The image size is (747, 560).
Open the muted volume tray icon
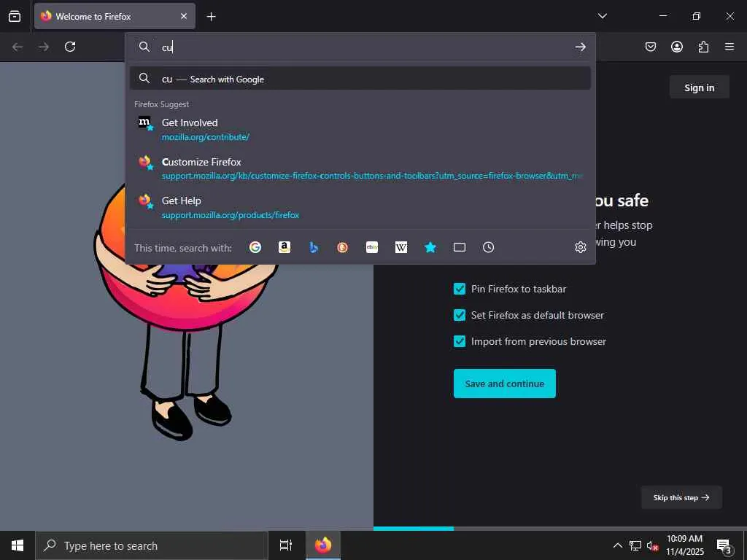point(652,545)
